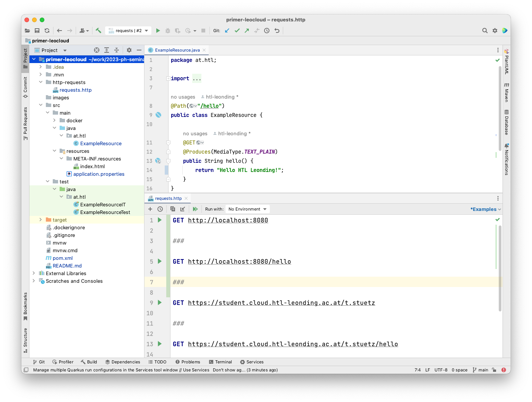Run GET t.stuetz/hello request on line 13
Viewport: 532px width, 402px height.
pyautogui.click(x=160, y=344)
